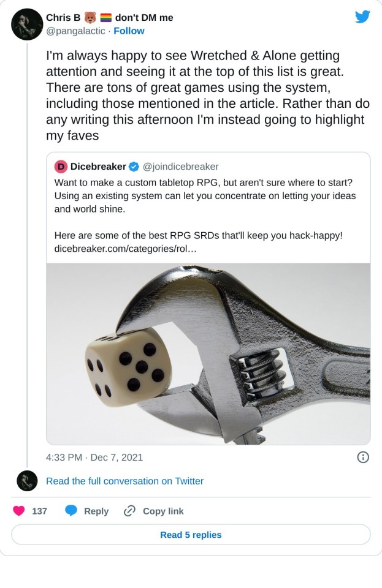
Task: Follow the @pangalactic account
Action: click(129, 31)
